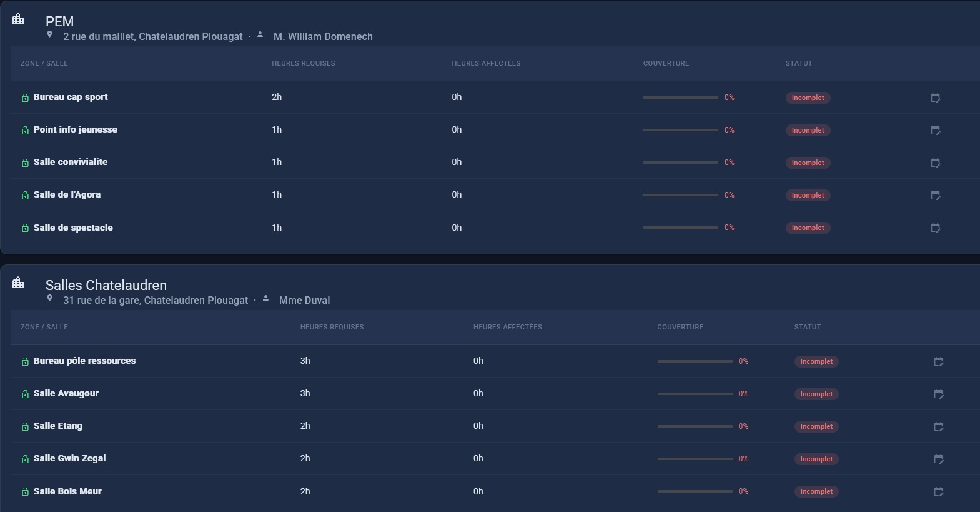Screen dimensions: 980x512
Task: Click the lock icon beside Bureau cap sport
Action: pos(25,98)
